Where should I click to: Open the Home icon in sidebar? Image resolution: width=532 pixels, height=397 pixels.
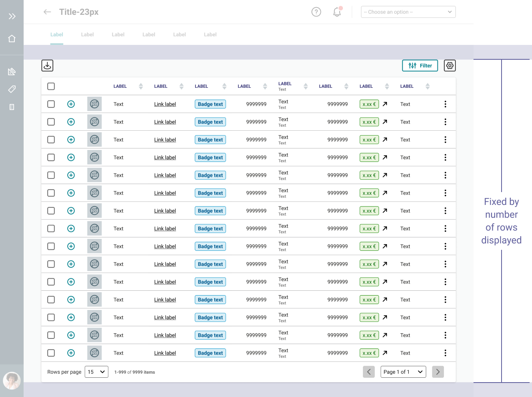(x=12, y=38)
